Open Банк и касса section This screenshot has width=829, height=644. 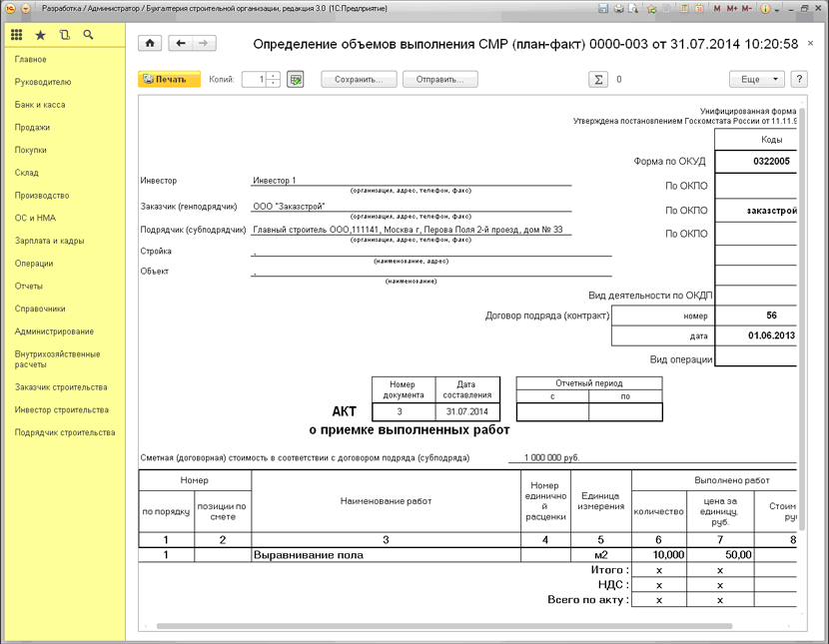tap(40, 105)
